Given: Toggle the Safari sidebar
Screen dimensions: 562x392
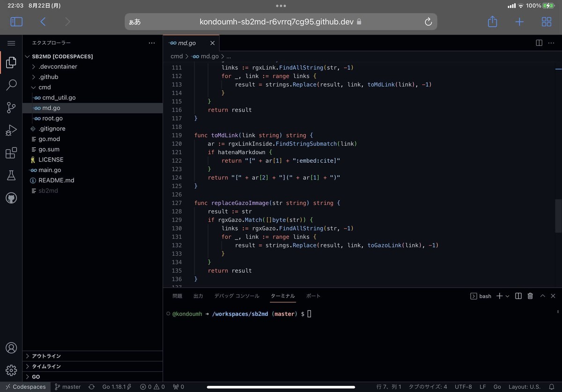Looking at the screenshot, I should point(16,22).
